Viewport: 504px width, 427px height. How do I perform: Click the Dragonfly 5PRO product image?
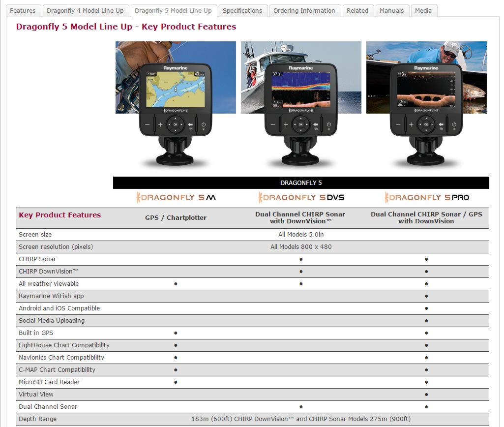tap(426, 104)
